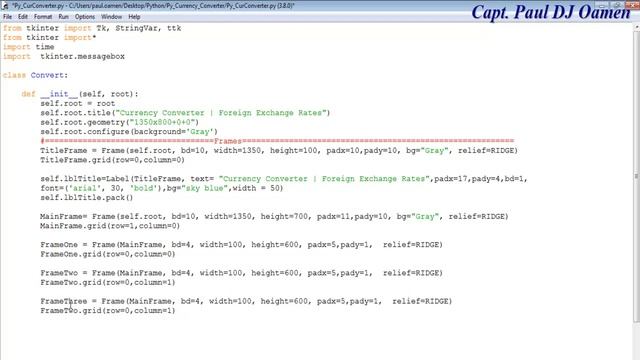Click 'Tk, StringVar, ttk' on first line
The height and width of the screenshot is (360, 640).
[139, 28]
